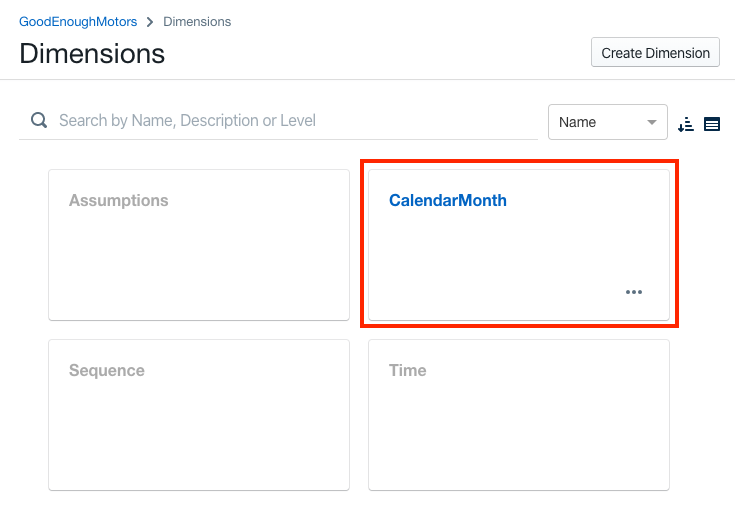Switch to list view layout icon
This screenshot has width=735, height=520.
click(x=712, y=124)
